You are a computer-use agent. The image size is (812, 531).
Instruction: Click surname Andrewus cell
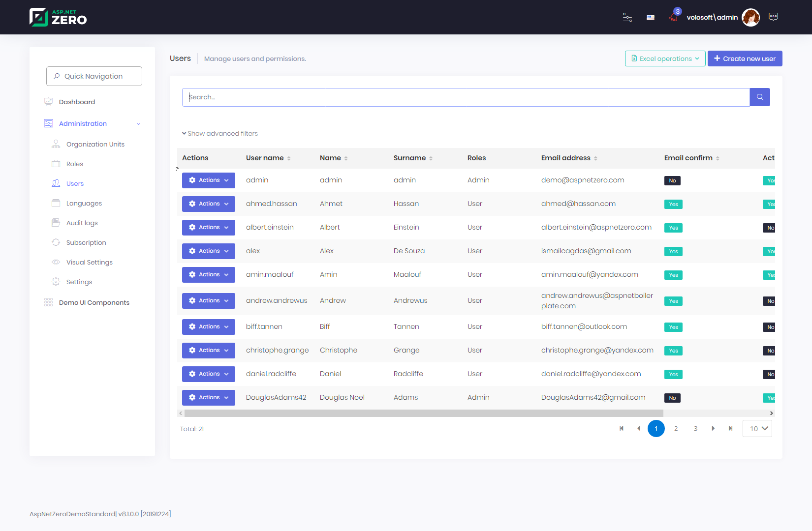[x=410, y=300]
